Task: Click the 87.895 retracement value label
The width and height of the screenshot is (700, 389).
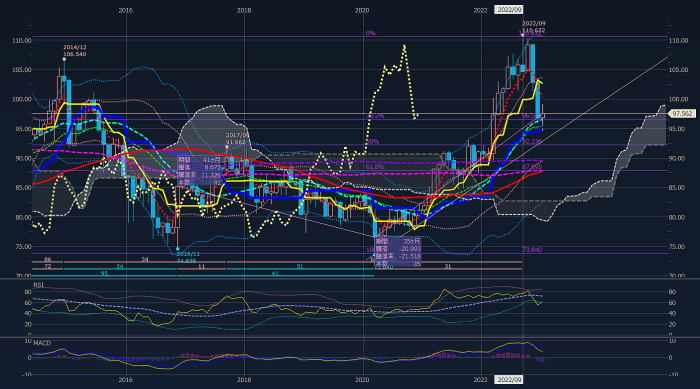Action: tap(532, 167)
